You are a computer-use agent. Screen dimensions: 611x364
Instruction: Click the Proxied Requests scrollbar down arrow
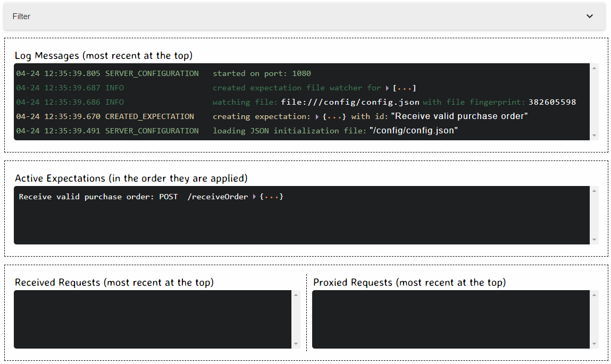tap(594, 344)
